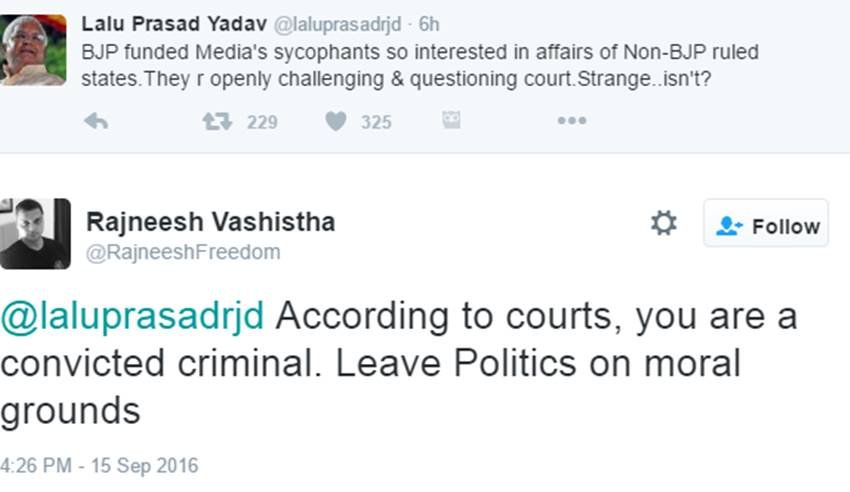Open the tweet activity icon beside likes
The height and width of the screenshot is (492, 850).
click(451, 121)
